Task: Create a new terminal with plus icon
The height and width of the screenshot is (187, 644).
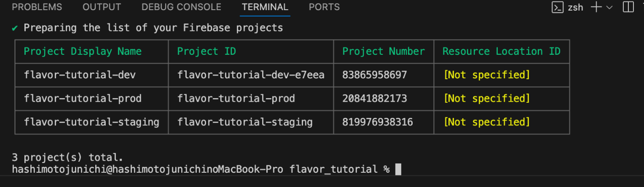Action: [596, 7]
